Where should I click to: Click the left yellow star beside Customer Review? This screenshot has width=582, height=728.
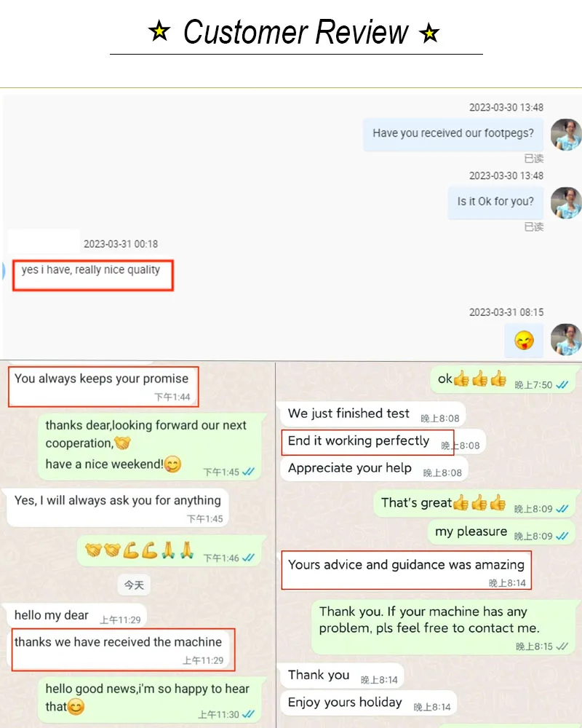click(x=159, y=31)
